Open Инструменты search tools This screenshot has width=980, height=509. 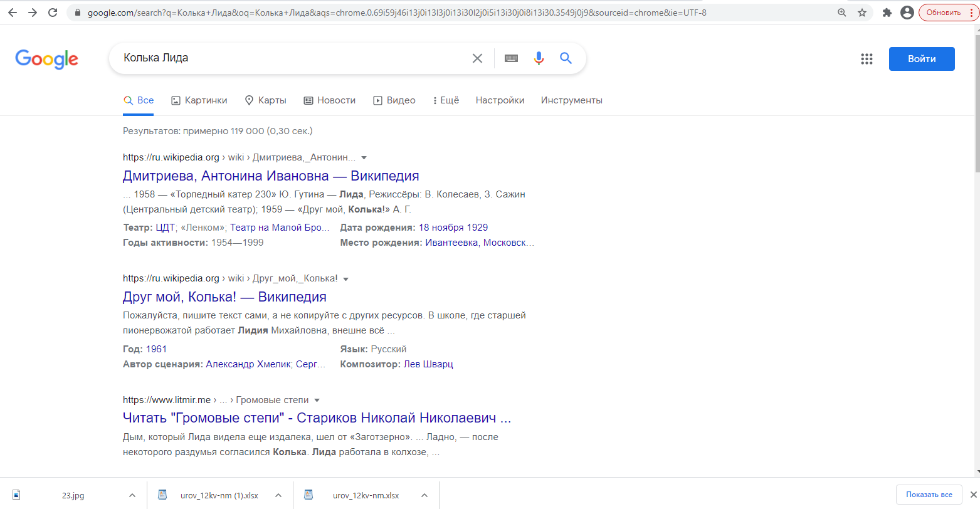[x=572, y=100]
